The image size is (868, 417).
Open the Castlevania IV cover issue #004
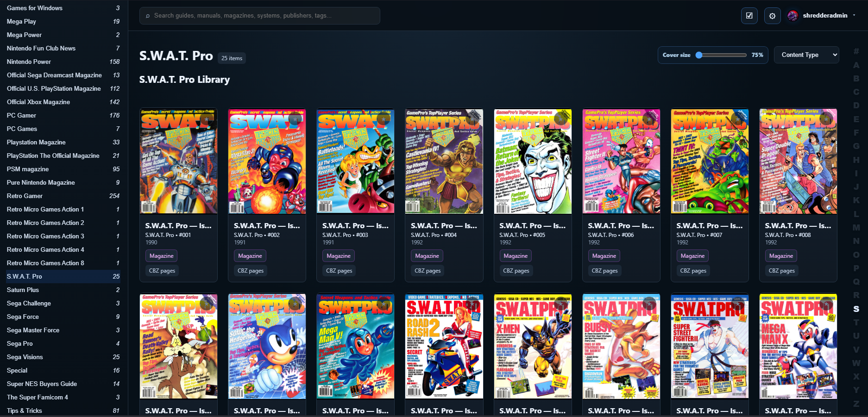tap(444, 161)
